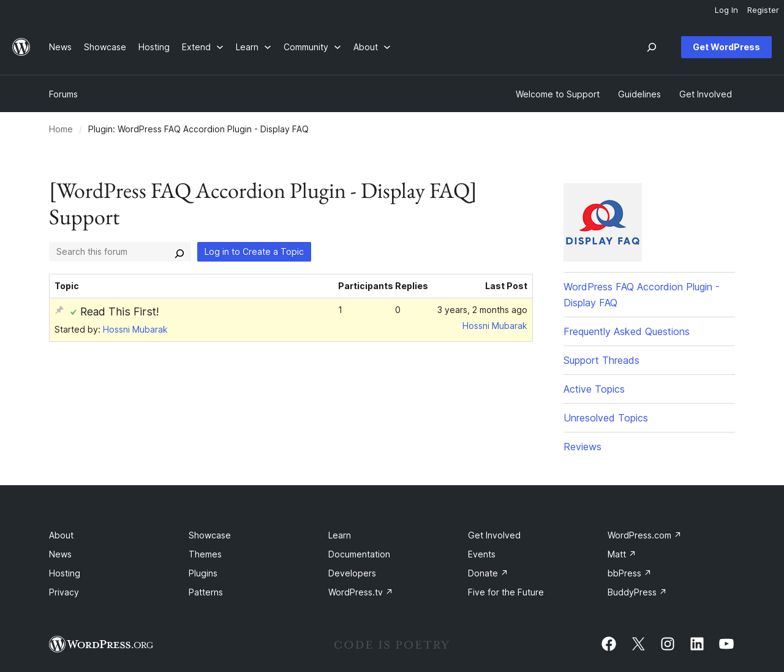Click the Get WordPress button
Screen dimensions: 784x672
726,47
